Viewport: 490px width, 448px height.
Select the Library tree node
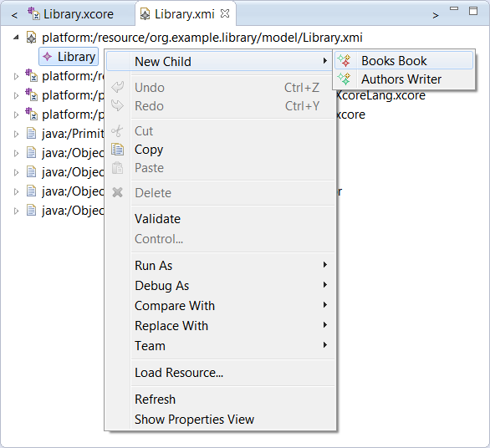(69, 57)
